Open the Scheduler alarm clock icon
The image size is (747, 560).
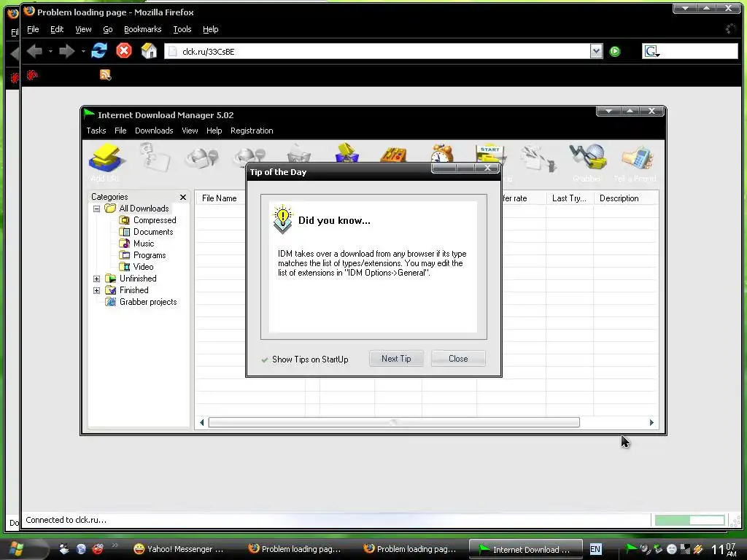[x=442, y=153]
